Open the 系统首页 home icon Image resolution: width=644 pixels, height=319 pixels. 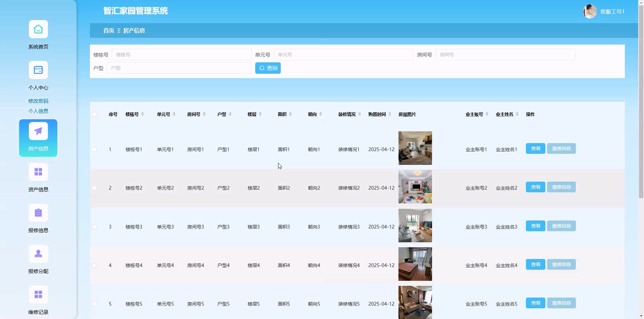click(x=38, y=29)
